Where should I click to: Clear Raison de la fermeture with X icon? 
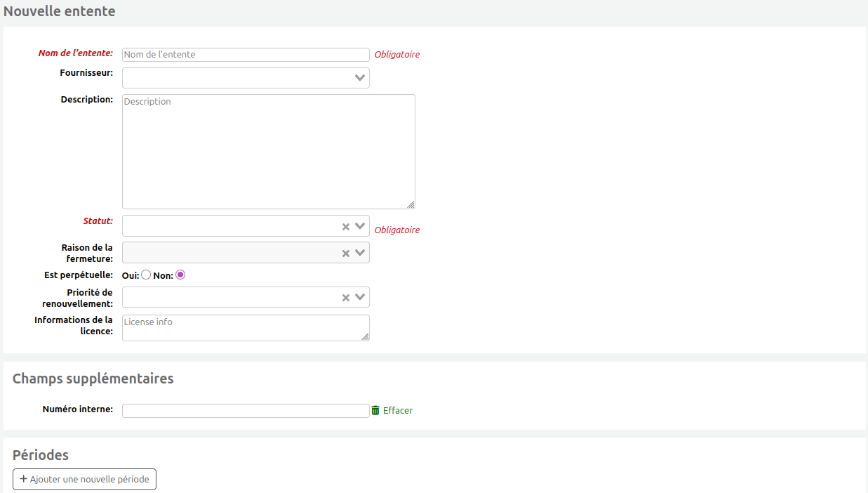click(345, 254)
